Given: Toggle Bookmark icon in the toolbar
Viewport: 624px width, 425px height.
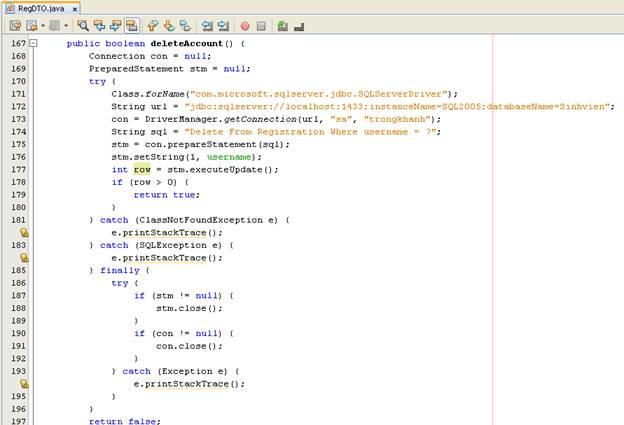Looking at the screenshot, I should [185, 26].
